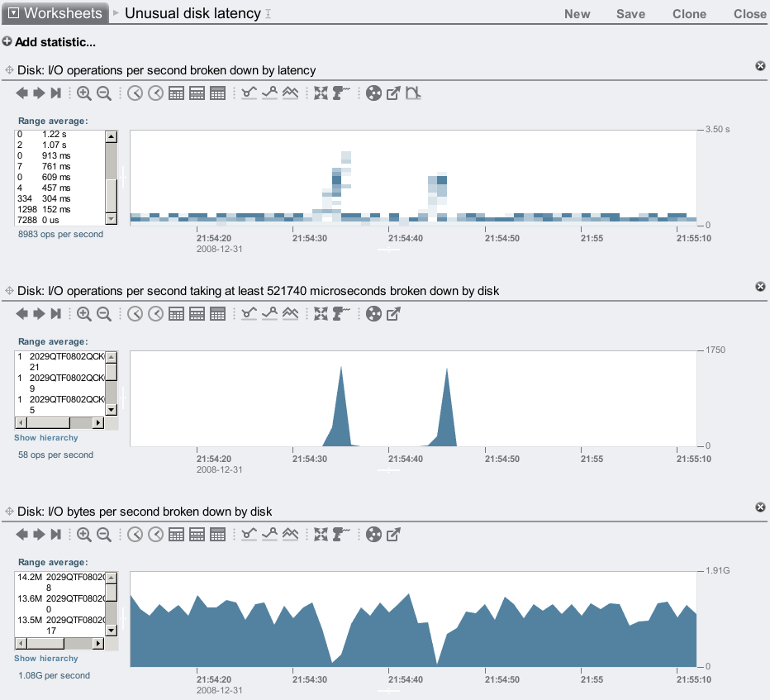Show hierarchy in the 521740 microseconds panel
Viewport: 770px width, 700px height.
46,438
